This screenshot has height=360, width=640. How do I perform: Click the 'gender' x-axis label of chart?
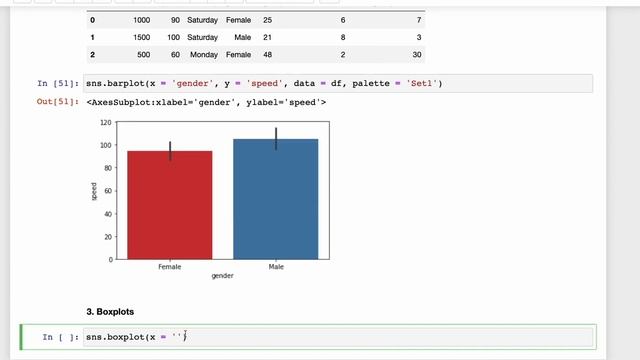coord(222,276)
